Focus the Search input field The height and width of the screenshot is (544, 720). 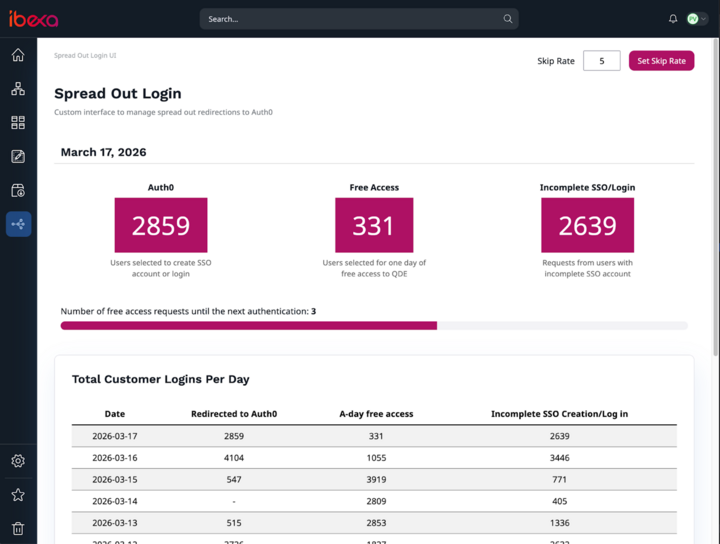(x=359, y=19)
